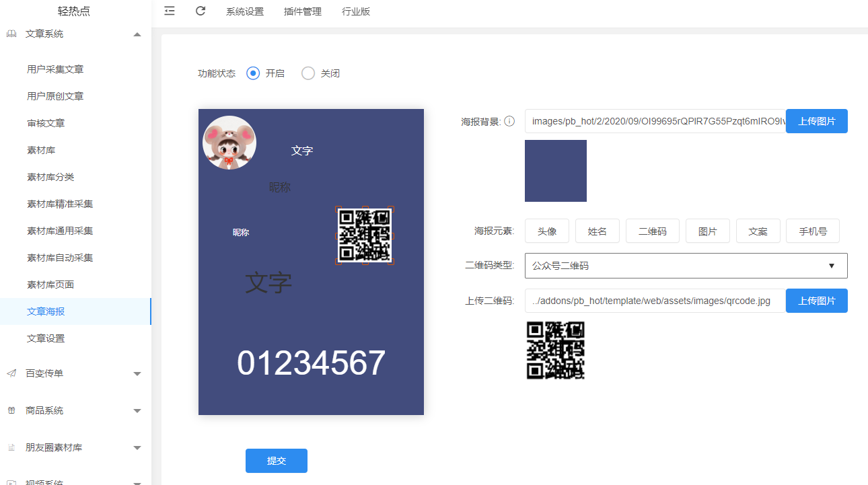Click 上传图片 for the QR code
This screenshot has height=485, width=868.
point(817,301)
